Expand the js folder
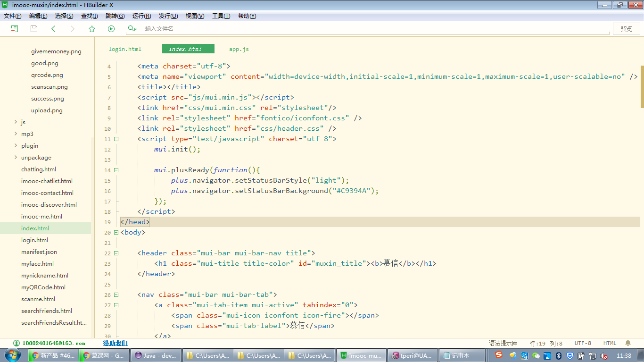 tap(16, 122)
